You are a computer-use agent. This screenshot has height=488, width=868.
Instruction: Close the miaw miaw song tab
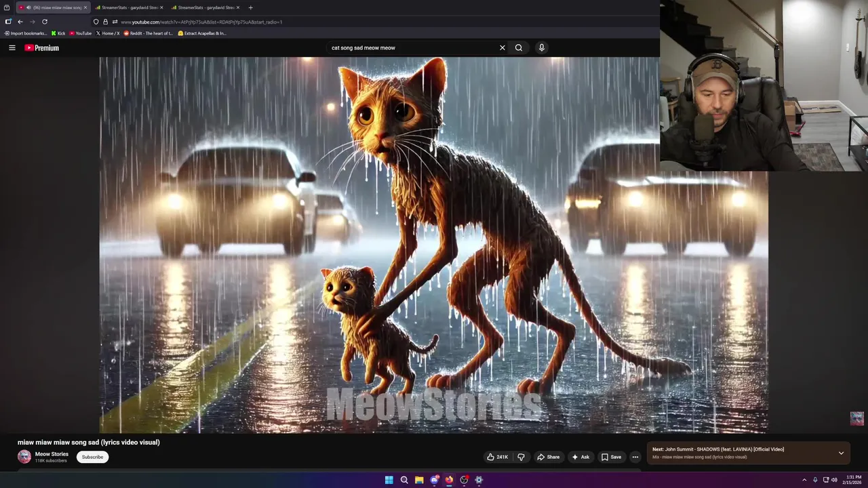click(x=85, y=7)
